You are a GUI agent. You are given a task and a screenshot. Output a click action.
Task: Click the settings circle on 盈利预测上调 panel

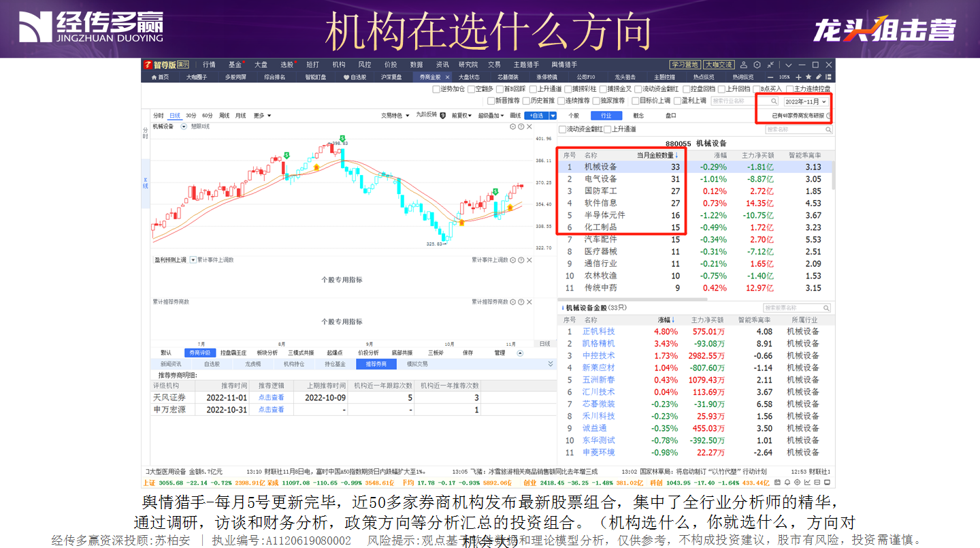point(512,259)
